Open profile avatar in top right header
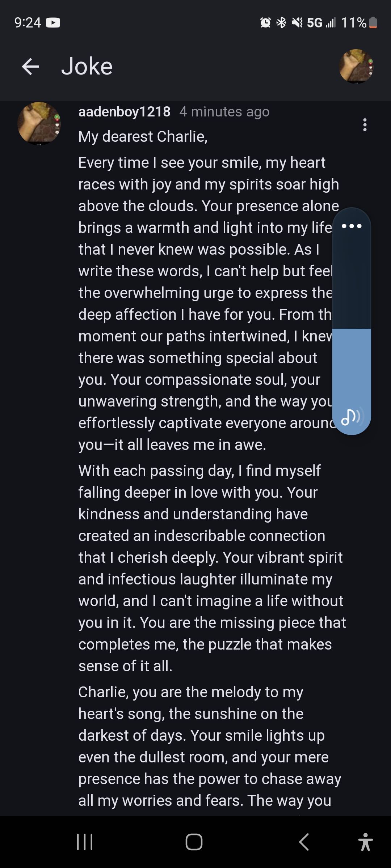Image resolution: width=391 pixels, height=868 pixels. 356,67
